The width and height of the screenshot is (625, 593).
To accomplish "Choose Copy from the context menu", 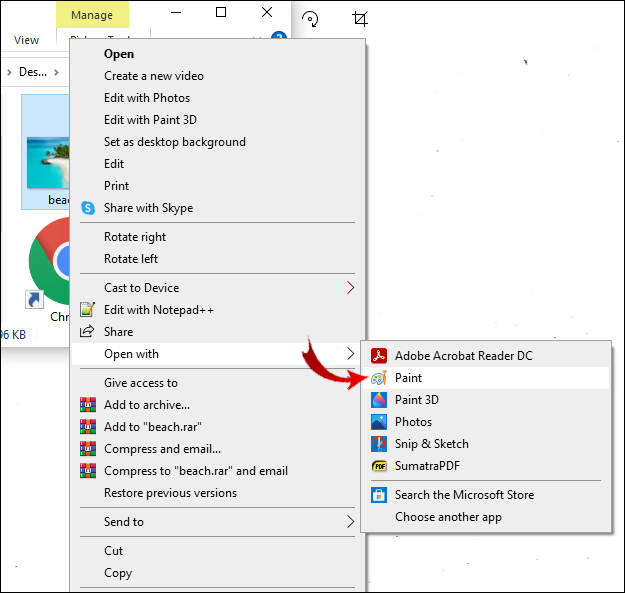I will pos(217,573).
